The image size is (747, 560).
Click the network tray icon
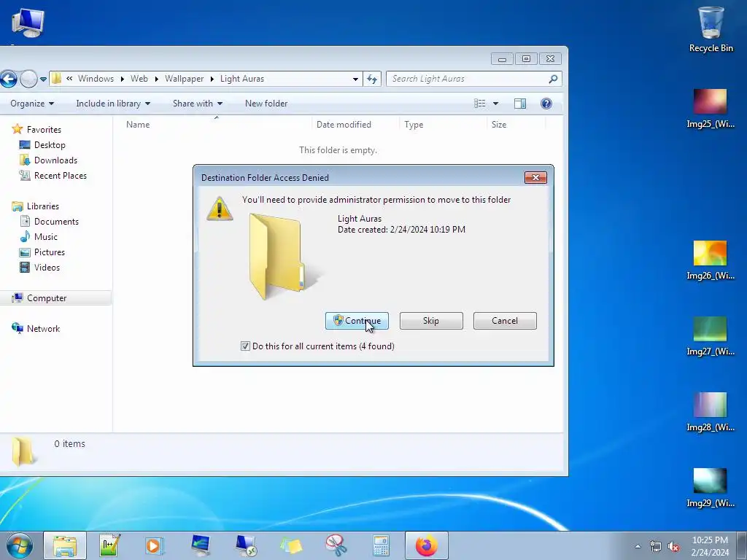tap(656, 546)
